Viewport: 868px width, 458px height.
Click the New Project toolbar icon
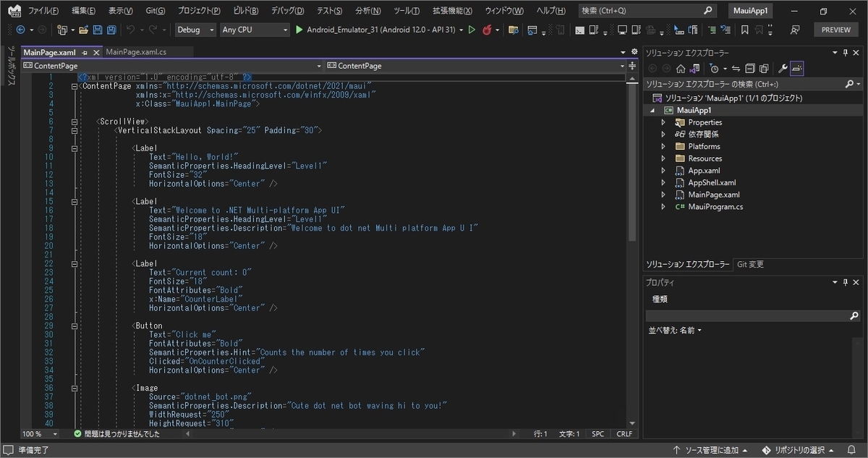point(62,30)
